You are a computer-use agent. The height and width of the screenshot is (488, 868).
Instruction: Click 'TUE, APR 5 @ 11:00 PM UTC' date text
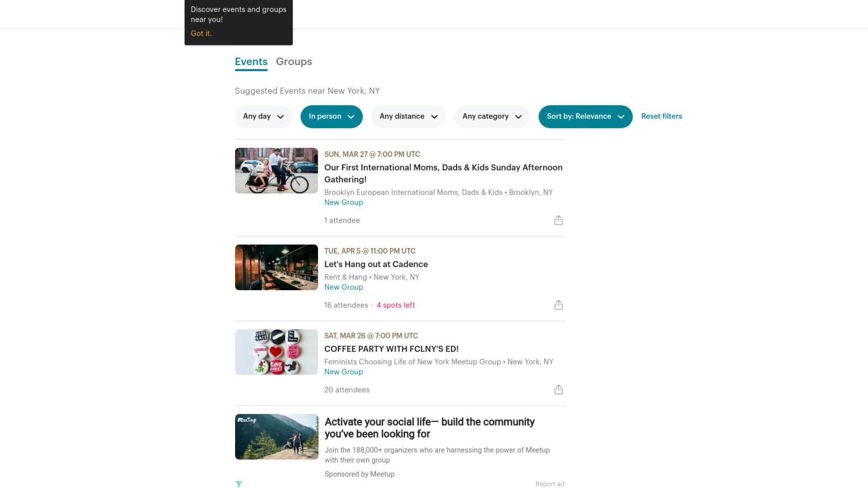click(370, 251)
